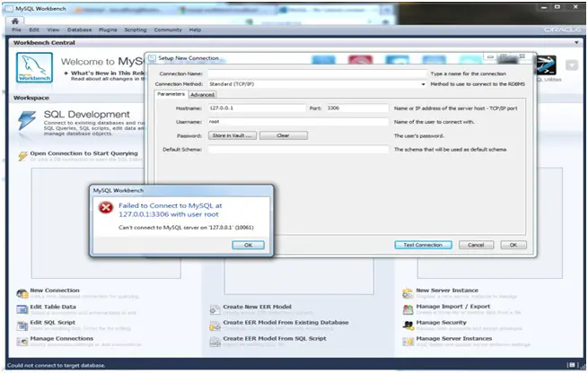
Task: Click the SQL Development lightning icon
Action: 27,120
